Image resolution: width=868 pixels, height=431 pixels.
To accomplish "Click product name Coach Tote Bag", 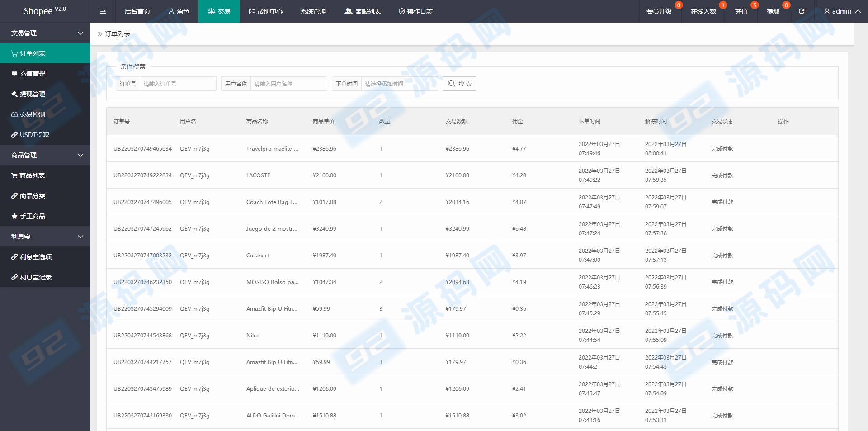I will [x=272, y=202].
